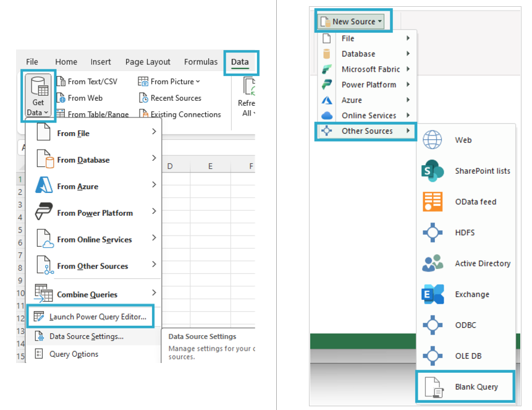The width and height of the screenshot is (532, 410).
Task: Select column header E in worksheet
Action: (210, 166)
